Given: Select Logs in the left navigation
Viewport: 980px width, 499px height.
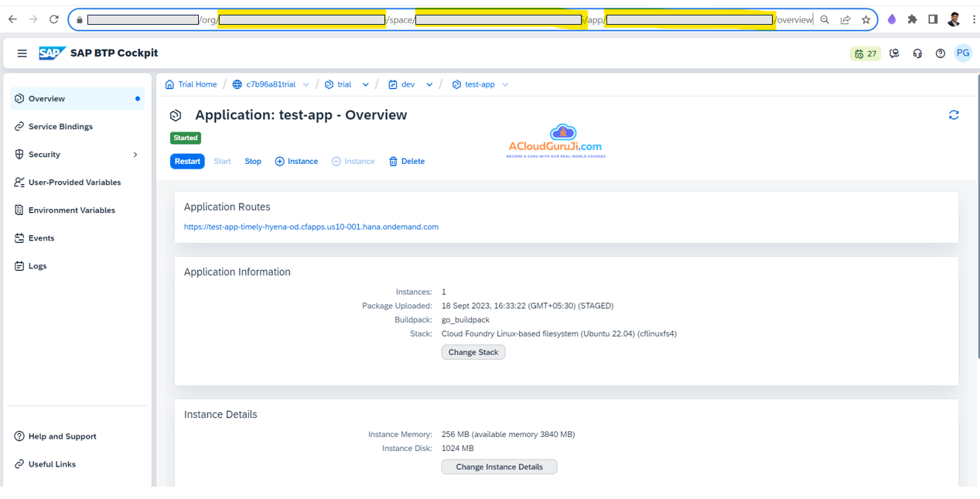Looking at the screenshot, I should 37,266.
